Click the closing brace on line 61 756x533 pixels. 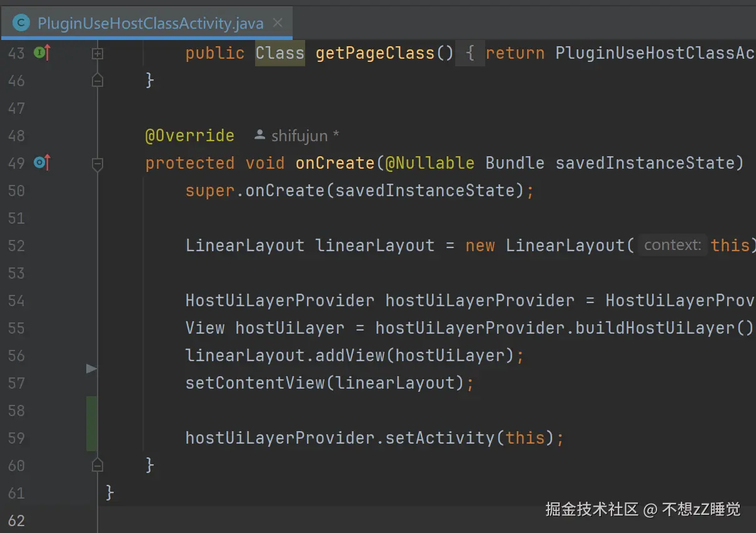tap(110, 493)
